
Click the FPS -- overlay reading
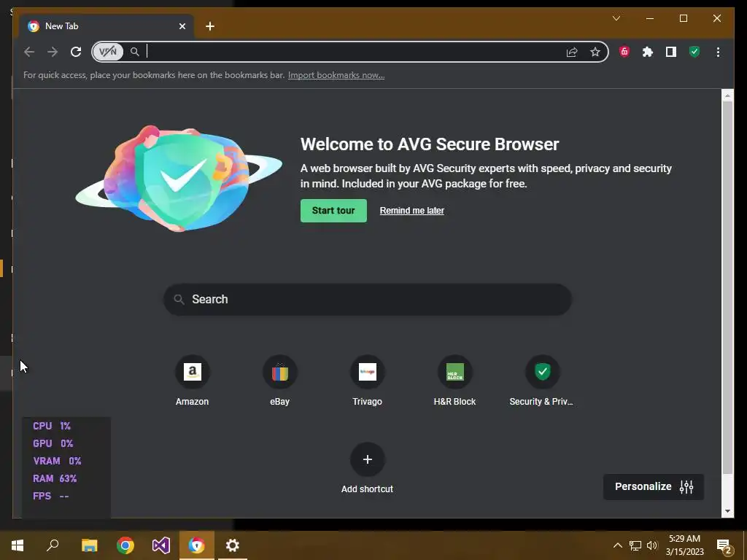click(x=50, y=496)
